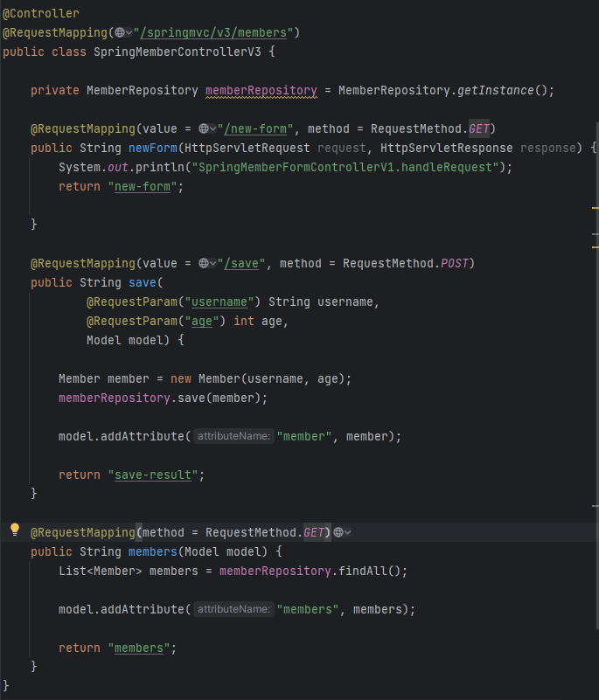
Task: Click the teal stripe marker between yellow markers
Action: point(595,234)
